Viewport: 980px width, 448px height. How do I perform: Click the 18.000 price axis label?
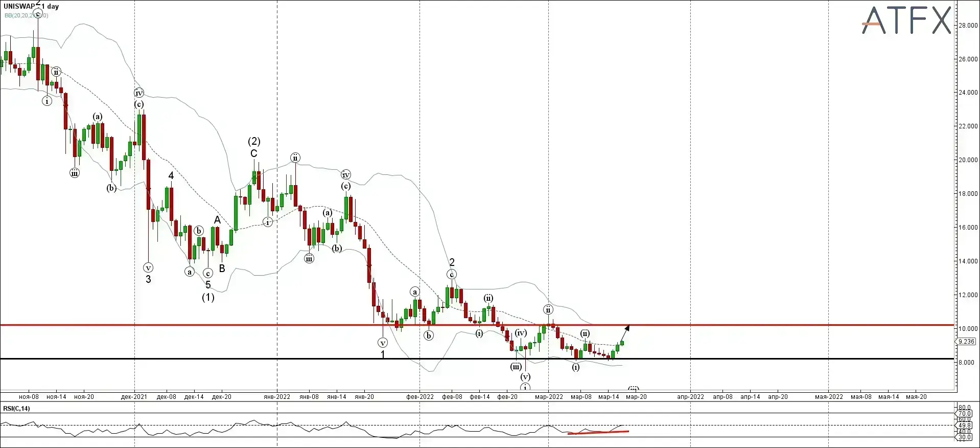(x=968, y=194)
